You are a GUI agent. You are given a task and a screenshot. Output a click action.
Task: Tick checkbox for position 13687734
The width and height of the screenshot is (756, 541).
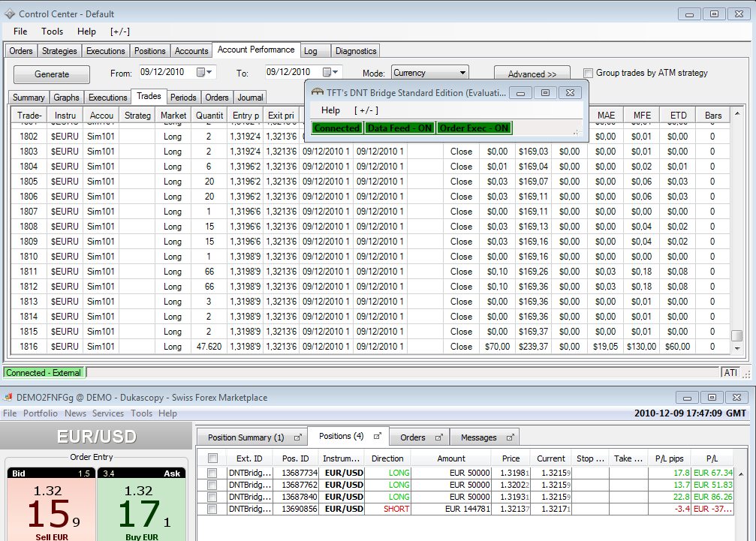pyautogui.click(x=212, y=473)
